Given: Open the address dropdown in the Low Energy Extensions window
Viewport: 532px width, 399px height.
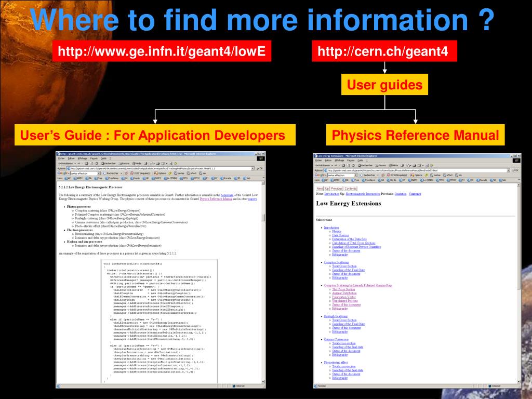Looking at the screenshot, I should click(509, 170).
